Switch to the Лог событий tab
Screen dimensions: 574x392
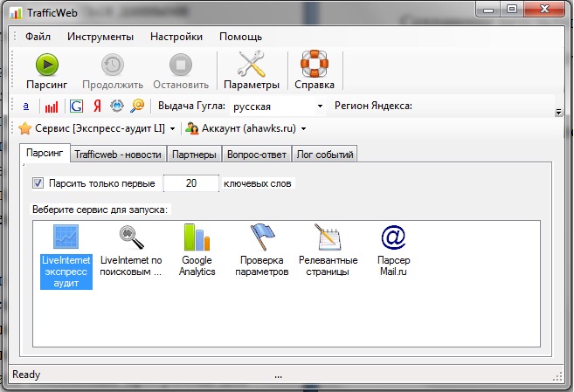pyautogui.click(x=325, y=155)
